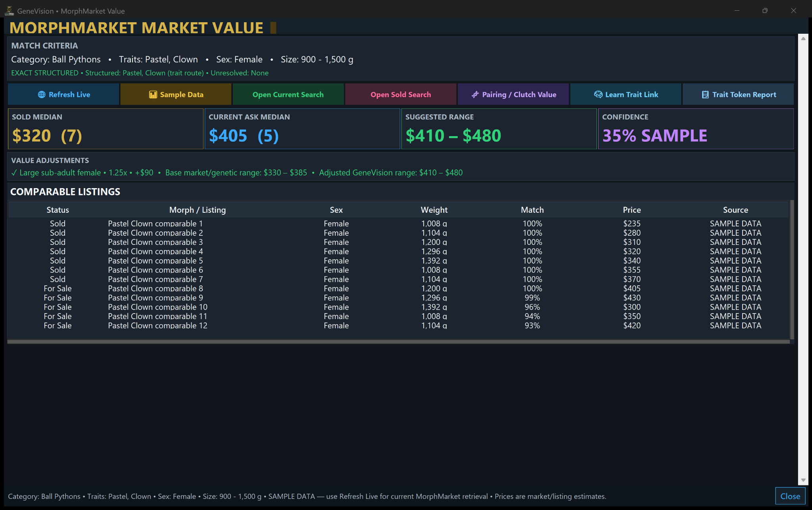Minimize the GeneVision window
The width and height of the screenshot is (812, 510).
(x=737, y=11)
